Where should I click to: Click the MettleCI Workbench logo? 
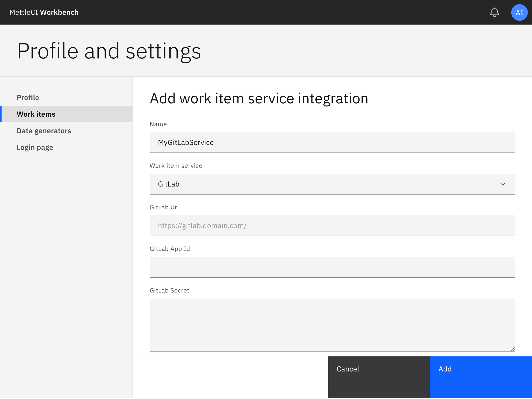point(44,12)
